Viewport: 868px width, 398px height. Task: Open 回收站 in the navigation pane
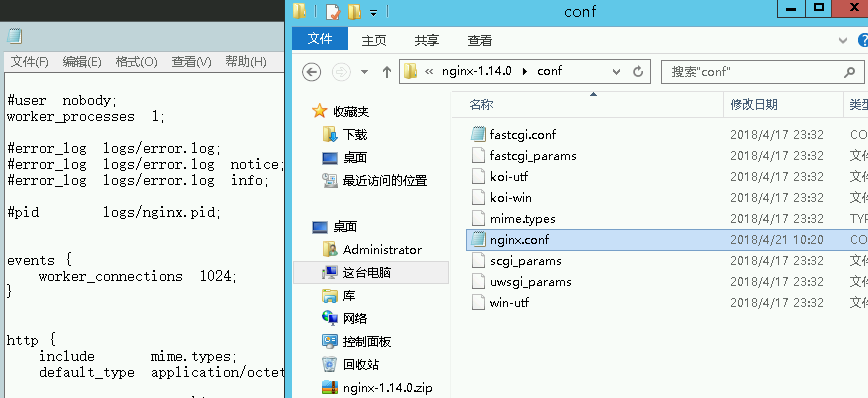coord(360,364)
